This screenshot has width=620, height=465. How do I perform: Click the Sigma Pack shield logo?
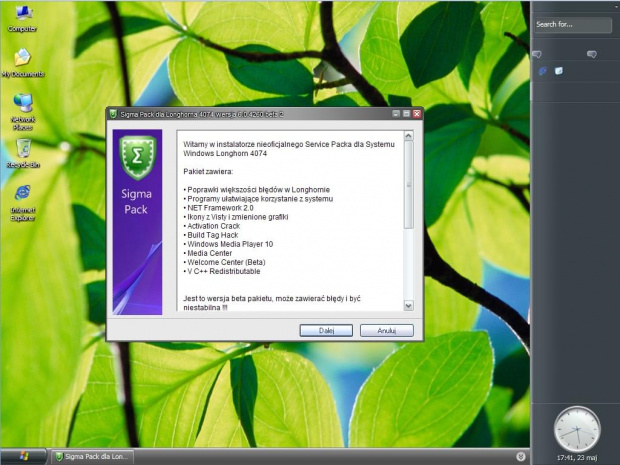coord(137,157)
